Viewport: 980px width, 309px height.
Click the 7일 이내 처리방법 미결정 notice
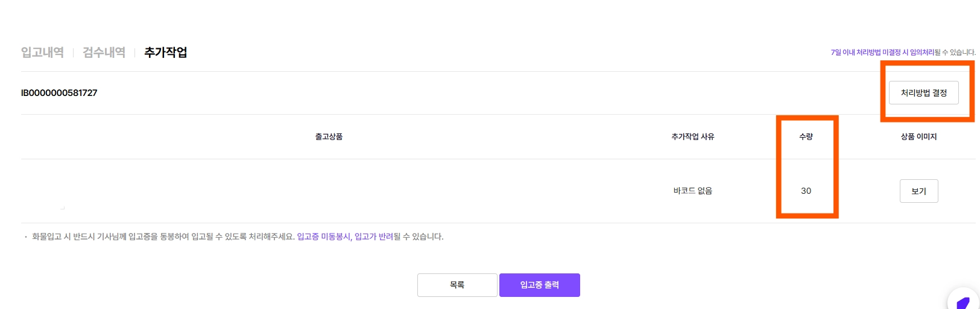[882, 53]
